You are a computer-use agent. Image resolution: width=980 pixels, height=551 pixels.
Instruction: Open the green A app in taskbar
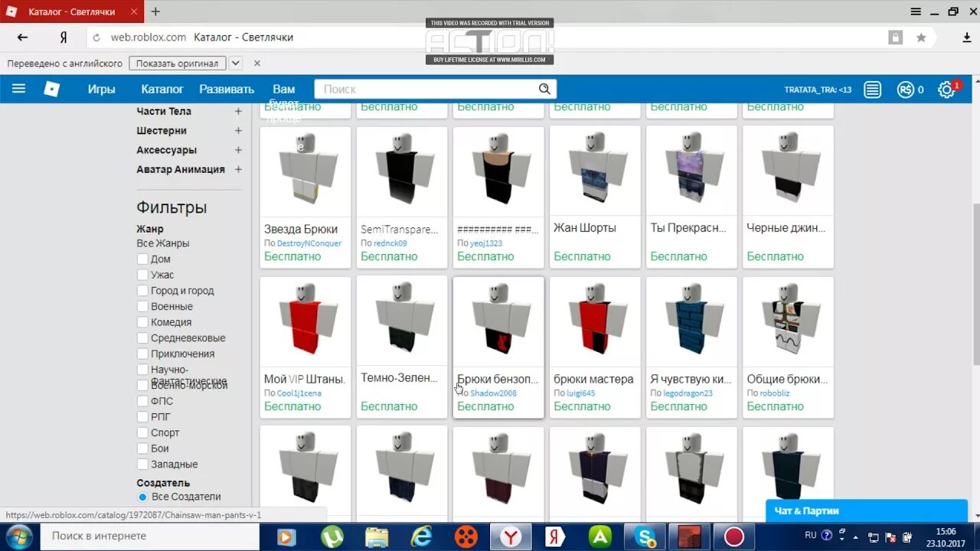click(599, 536)
